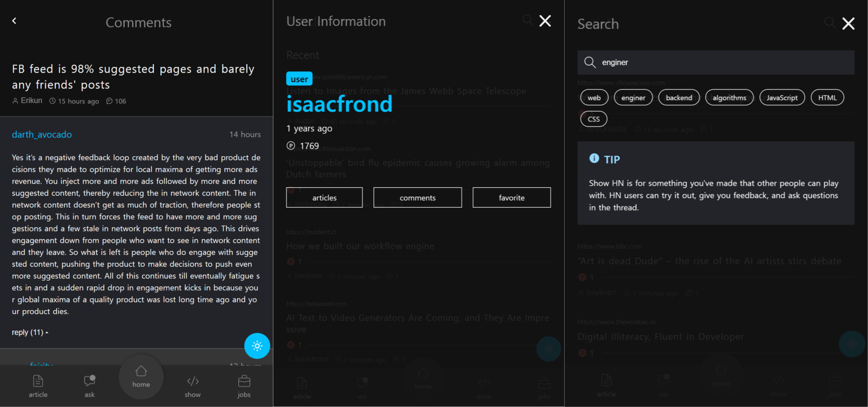Open the show section via its icon
The image size is (868, 407).
[x=193, y=385]
